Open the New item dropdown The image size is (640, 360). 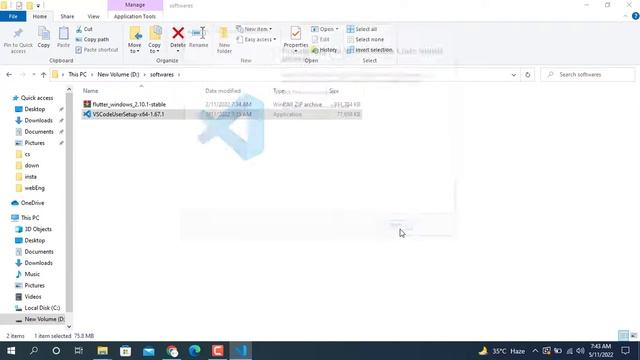click(x=254, y=29)
